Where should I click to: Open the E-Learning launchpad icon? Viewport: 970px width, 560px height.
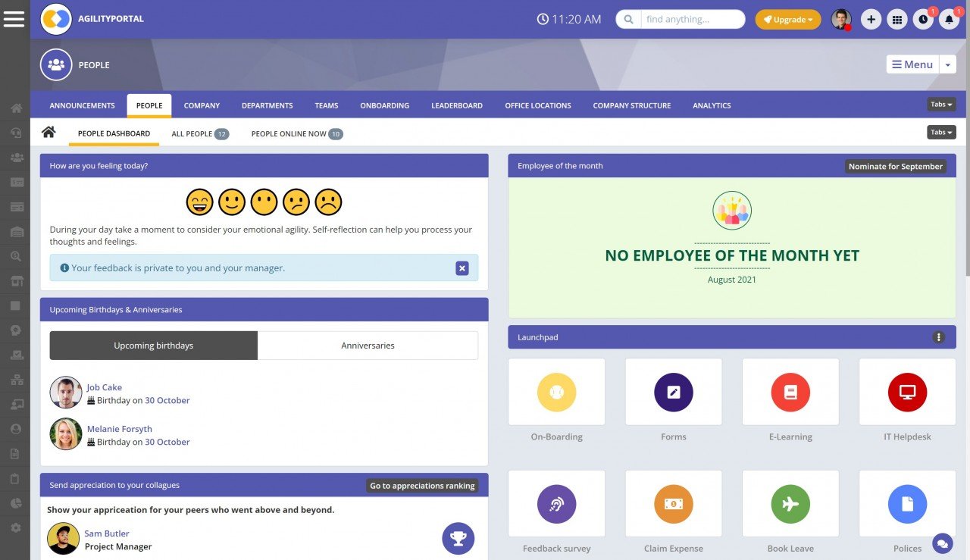790,391
